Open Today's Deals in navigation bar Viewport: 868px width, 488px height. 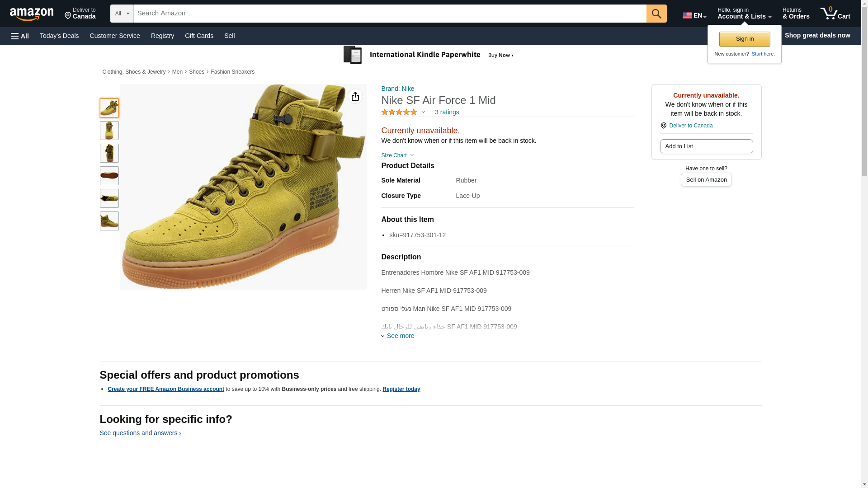[x=59, y=36]
